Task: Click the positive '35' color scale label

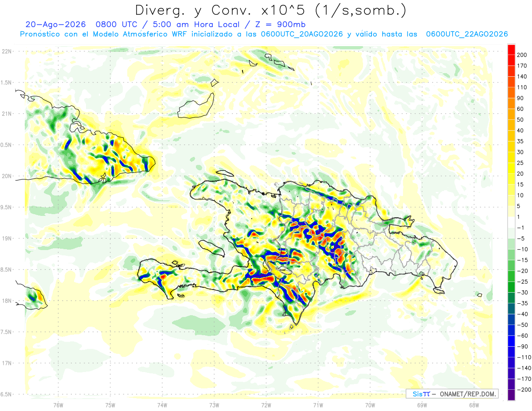Action: 520,141
